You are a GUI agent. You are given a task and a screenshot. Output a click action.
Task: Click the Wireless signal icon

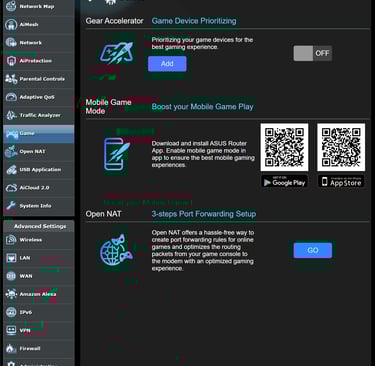pyautogui.click(x=11, y=240)
